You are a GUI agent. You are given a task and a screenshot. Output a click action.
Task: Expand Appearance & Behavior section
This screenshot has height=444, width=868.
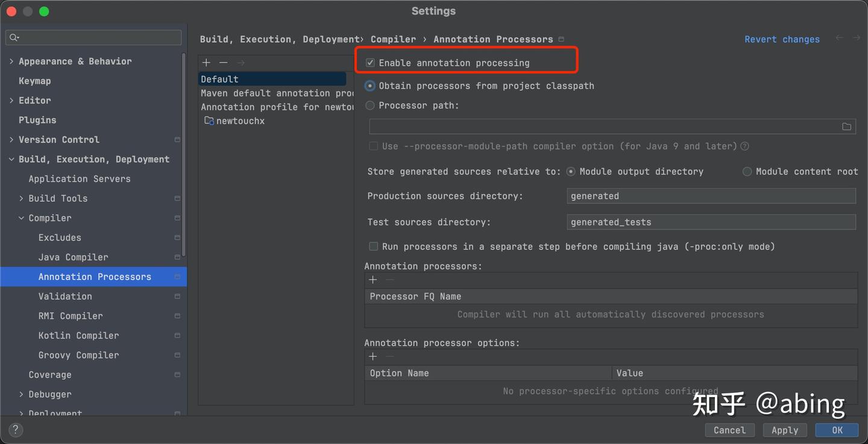click(11, 61)
